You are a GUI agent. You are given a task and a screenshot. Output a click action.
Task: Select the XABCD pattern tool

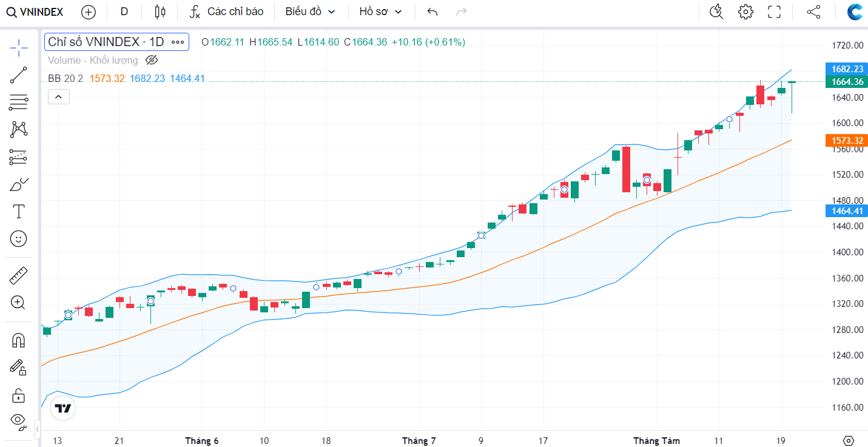tap(19, 129)
